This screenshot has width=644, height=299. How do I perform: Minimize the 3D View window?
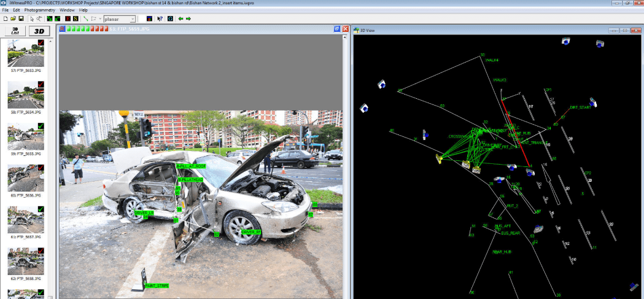coord(613,30)
